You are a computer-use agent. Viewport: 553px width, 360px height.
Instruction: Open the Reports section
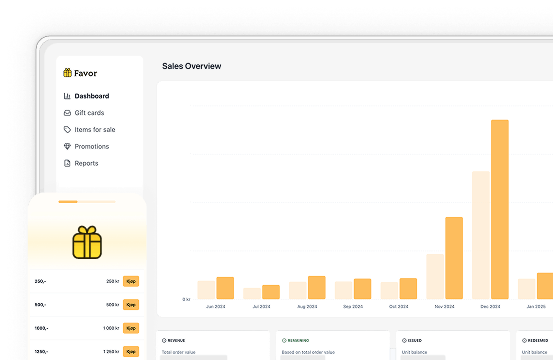pyautogui.click(x=86, y=163)
